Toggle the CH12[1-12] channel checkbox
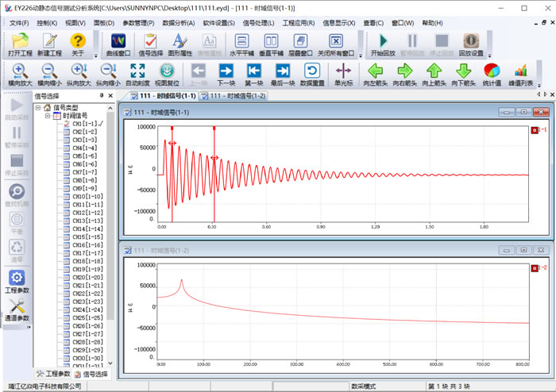The image size is (556, 392). [x=67, y=213]
